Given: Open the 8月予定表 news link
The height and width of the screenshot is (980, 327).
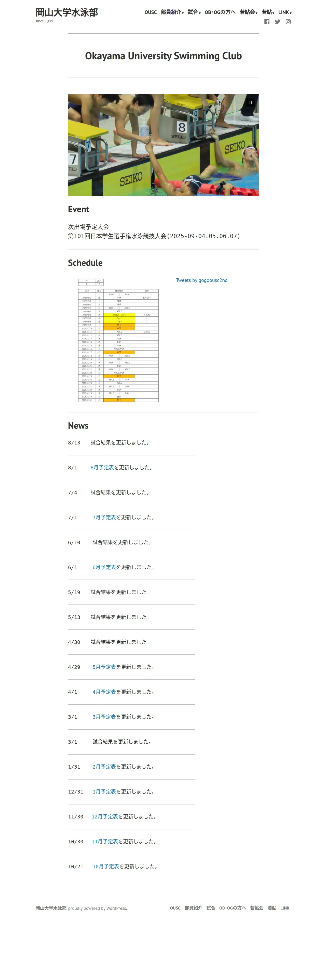Looking at the screenshot, I should pos(102,468).
